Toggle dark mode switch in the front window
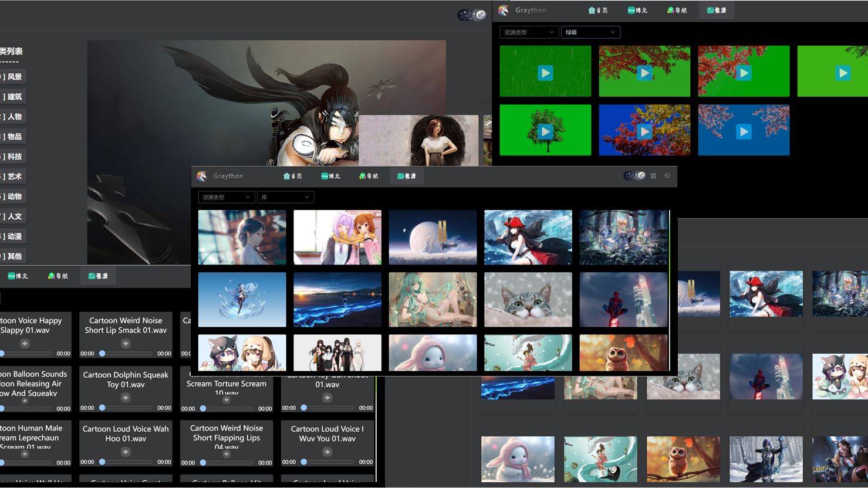 click(634, 175)
